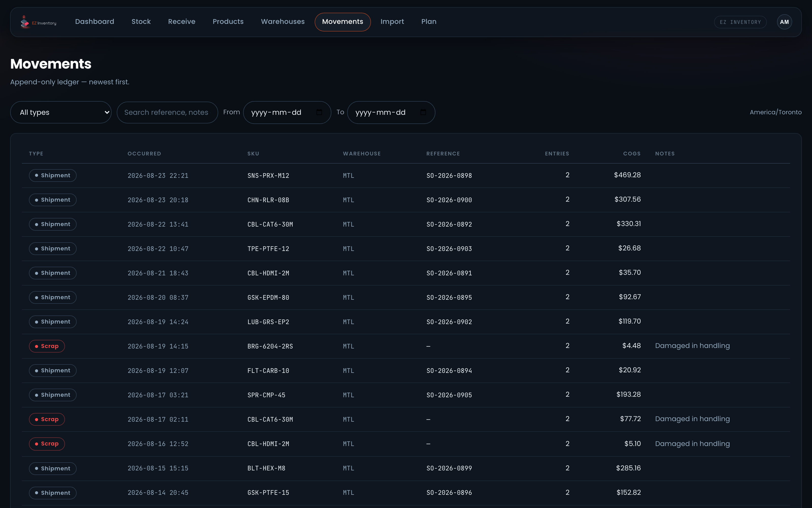This screenshot has height=508, width=812.
Task: Click SKU LUB-GRS-EP2
Action: (268, 322)
